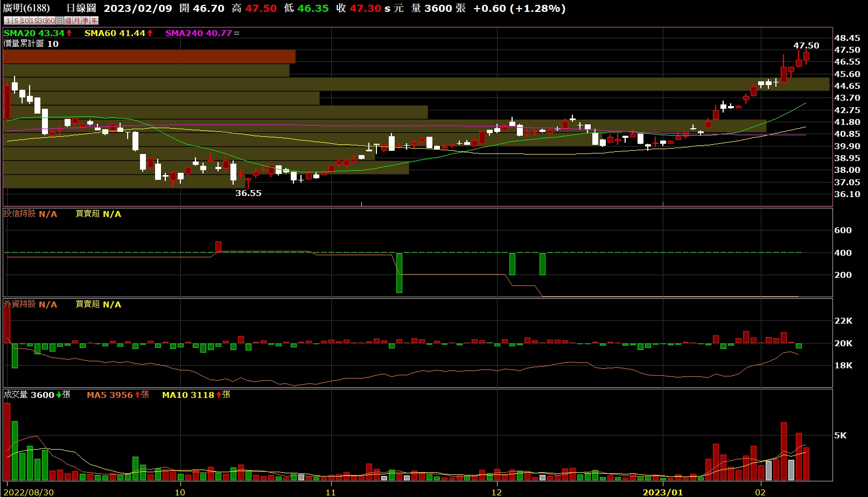Click the price change +0.60 (+1.28%)
868x497 pixels.
point(520,8)
